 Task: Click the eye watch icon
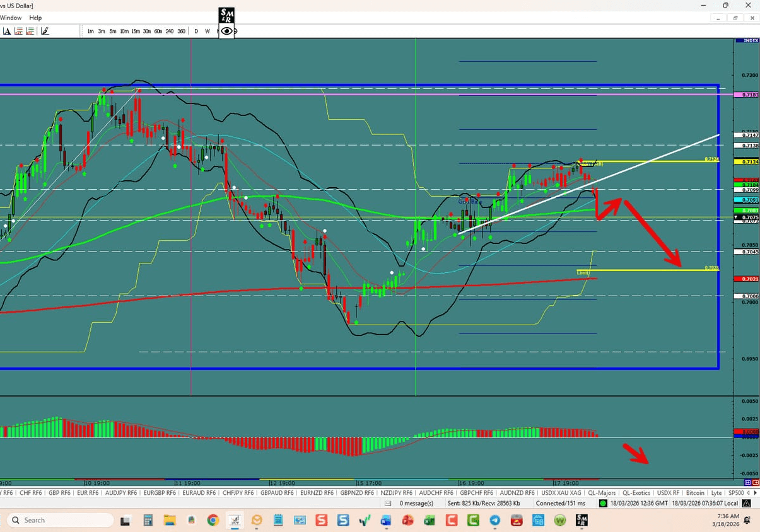point(226,30)
